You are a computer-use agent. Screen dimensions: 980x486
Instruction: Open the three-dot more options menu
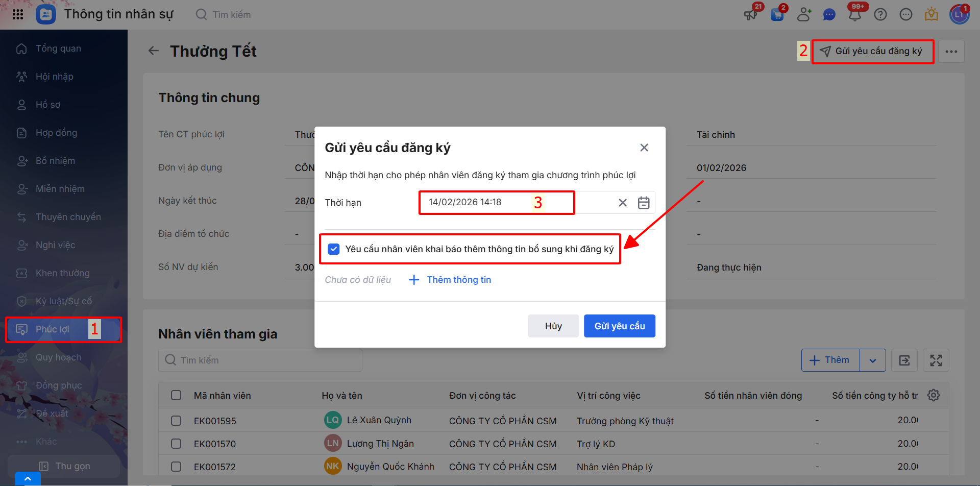click(951, 52)
